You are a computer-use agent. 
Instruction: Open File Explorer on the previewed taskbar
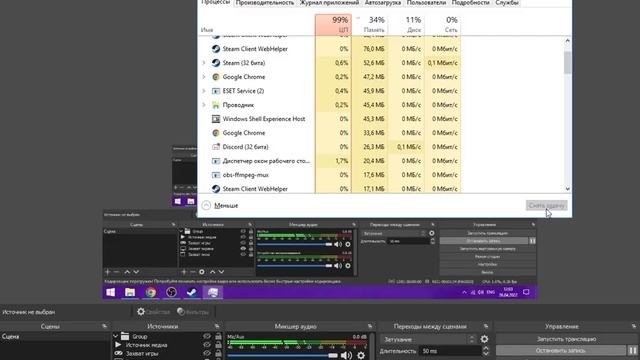pyautogui.click(x=130, y=292)
